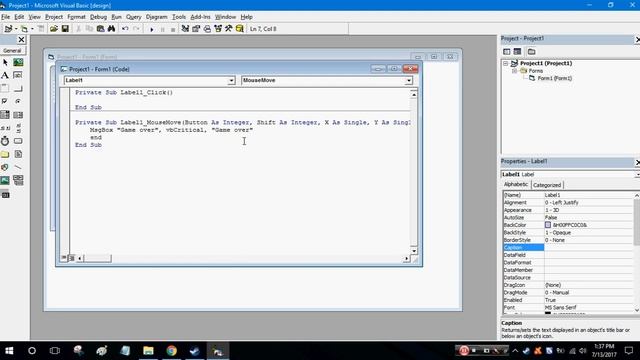Open Add Form dropdown arrow in toolbar
Image resolution: width=640 pixels, height=360 pixels.
click(x=32, y=29)
